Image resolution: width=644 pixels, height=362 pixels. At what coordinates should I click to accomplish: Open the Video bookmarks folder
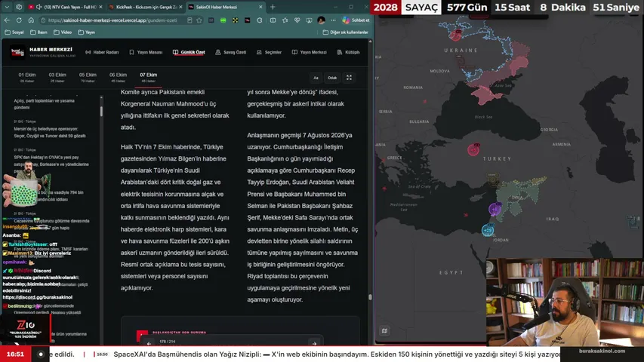(x=63, y=32)
